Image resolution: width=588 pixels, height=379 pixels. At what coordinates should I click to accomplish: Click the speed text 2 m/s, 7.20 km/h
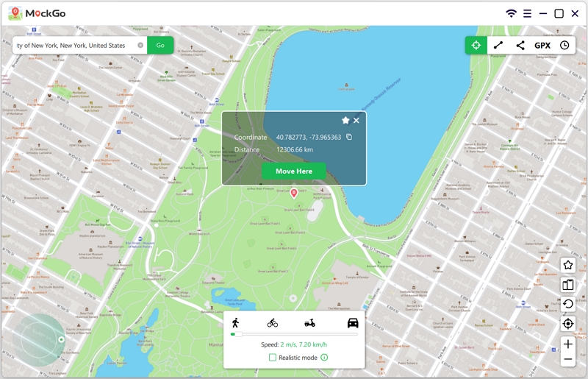point(304,344)
